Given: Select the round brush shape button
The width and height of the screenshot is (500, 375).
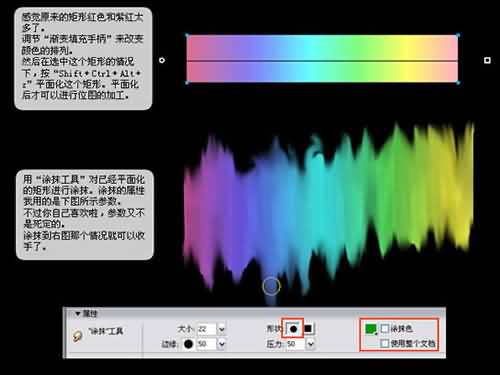Looking at the screenshot, I should 293,329.
